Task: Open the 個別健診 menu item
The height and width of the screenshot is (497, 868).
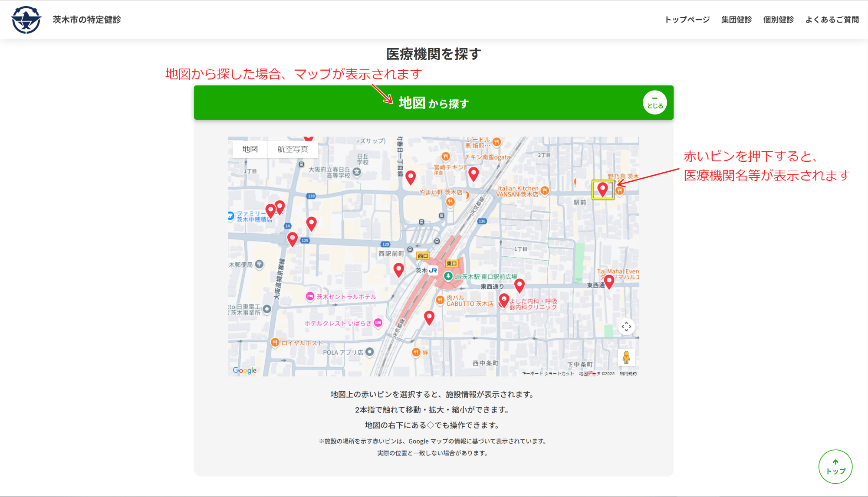Action: pyautogui.click(x=778, y=20)
